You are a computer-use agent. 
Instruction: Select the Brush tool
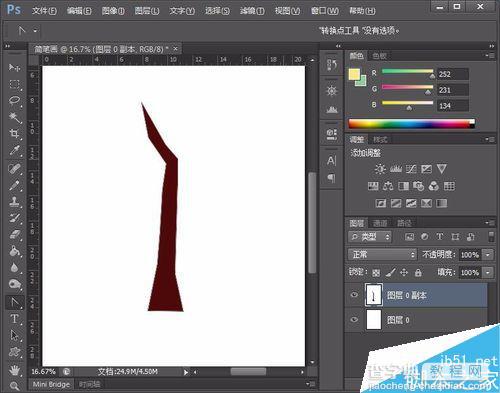(14, 185)
